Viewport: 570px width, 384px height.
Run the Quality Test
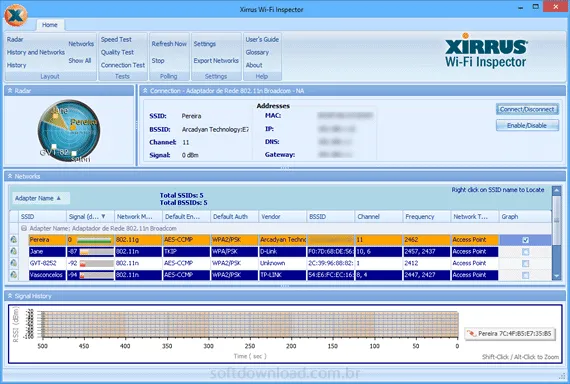coord(117,52)
